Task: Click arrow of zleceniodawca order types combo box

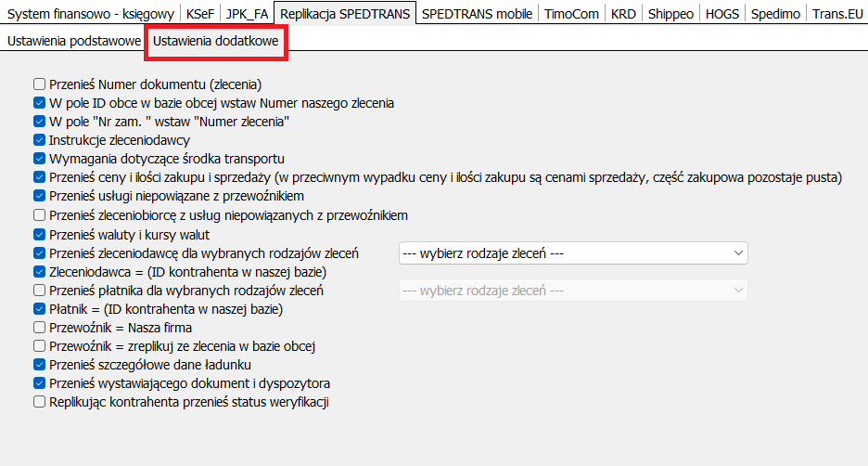Action: click(x=738, y=252)
